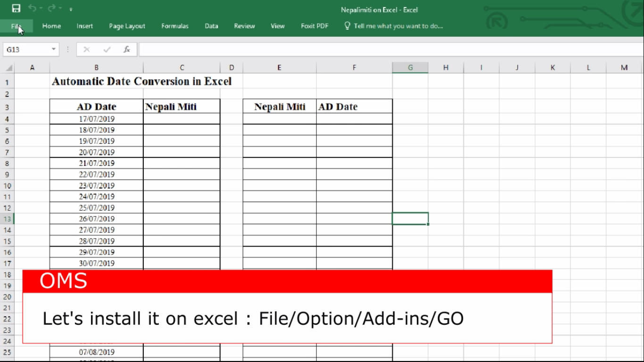Click the 'Automatic Date Conversion in Excel' title cell
644x362 pixels.
pyautogui.click(x=141, y=82)
